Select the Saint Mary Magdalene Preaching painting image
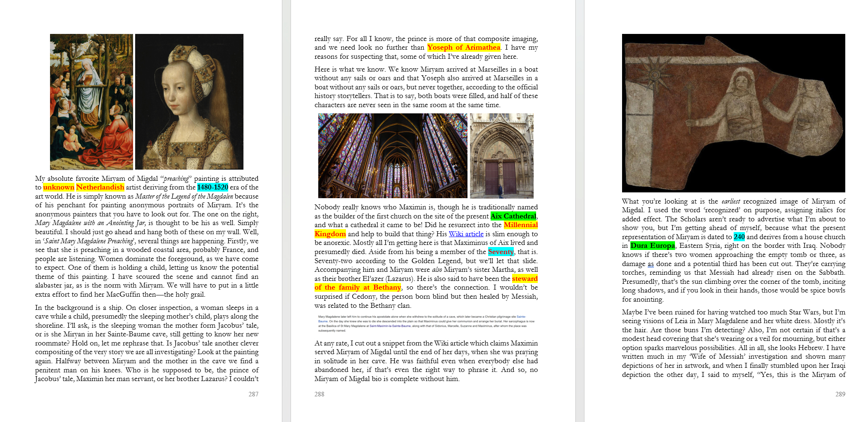Viewport: 868px width, 422px height. click(91, 102)
